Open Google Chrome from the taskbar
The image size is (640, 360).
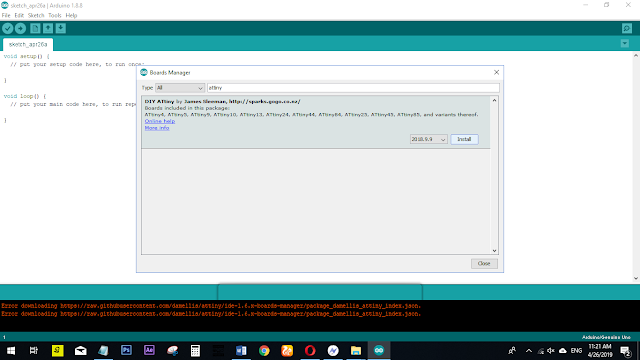coord(264,351)
